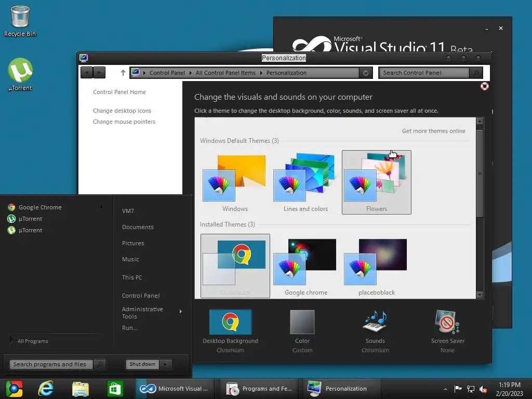Open Music from the Start menu
The width and height of the screenshot is (532, 399).
point(130,259)
